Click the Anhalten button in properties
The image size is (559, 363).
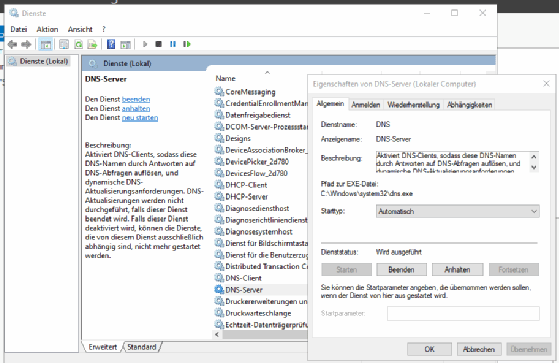(457, 270)
